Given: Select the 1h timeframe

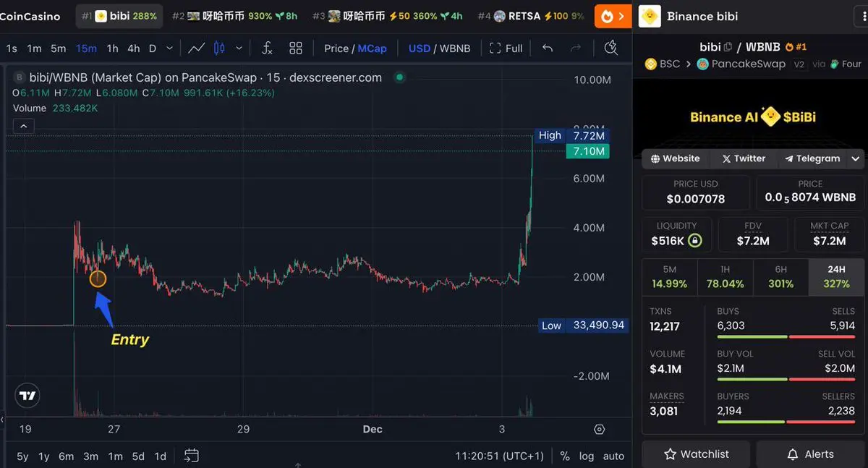Looking at the screenshot, I should click(x=112, y=48).
